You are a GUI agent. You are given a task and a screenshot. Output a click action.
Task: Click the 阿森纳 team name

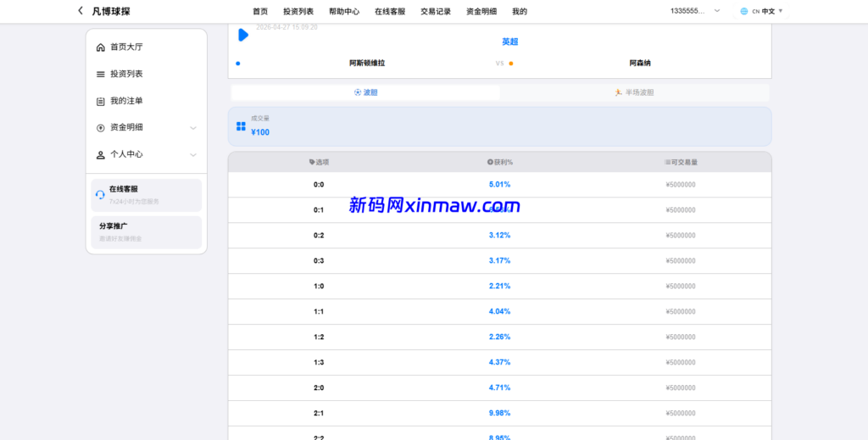[x=640, y=64]
